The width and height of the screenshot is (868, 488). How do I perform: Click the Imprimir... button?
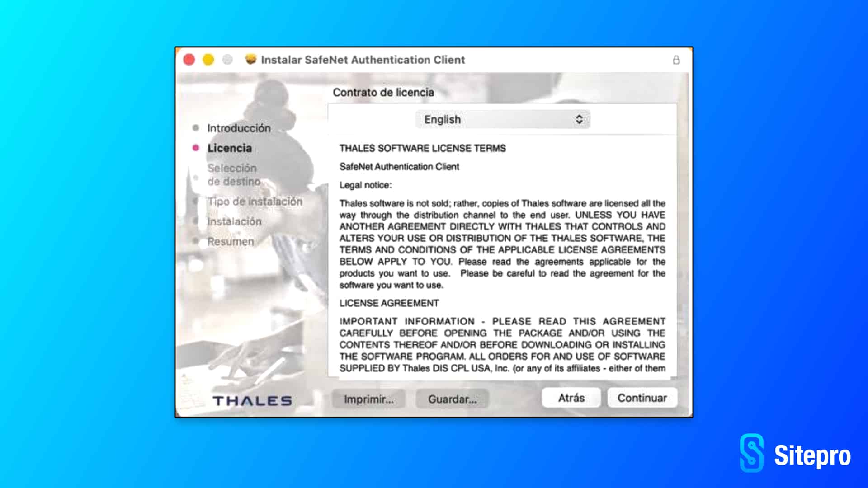[368, 399]
